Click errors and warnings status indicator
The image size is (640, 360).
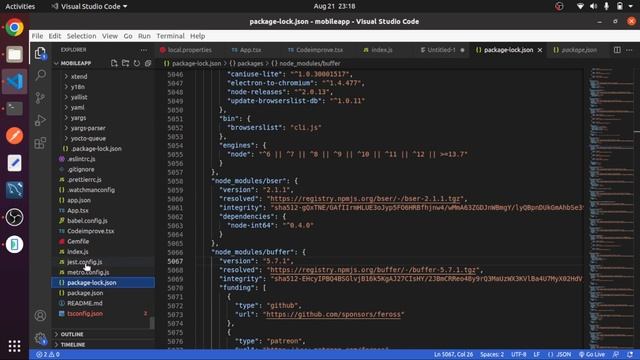[48, 354]
